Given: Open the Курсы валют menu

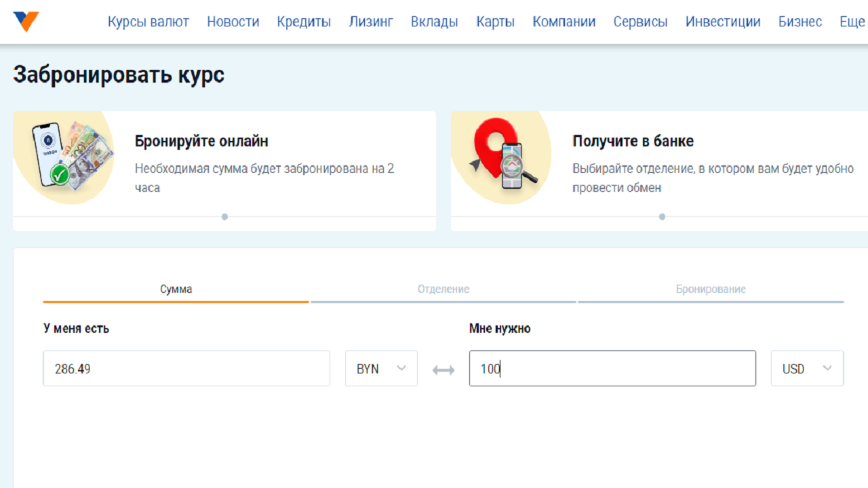Looking at the screenshot, I should coord(148,22).
